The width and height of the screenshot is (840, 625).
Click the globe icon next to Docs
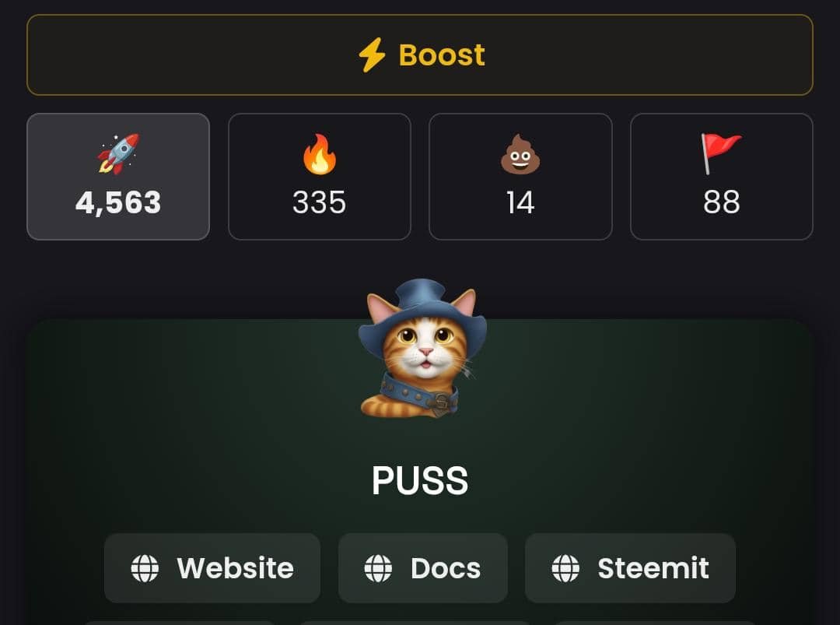(x=378, y=568)
